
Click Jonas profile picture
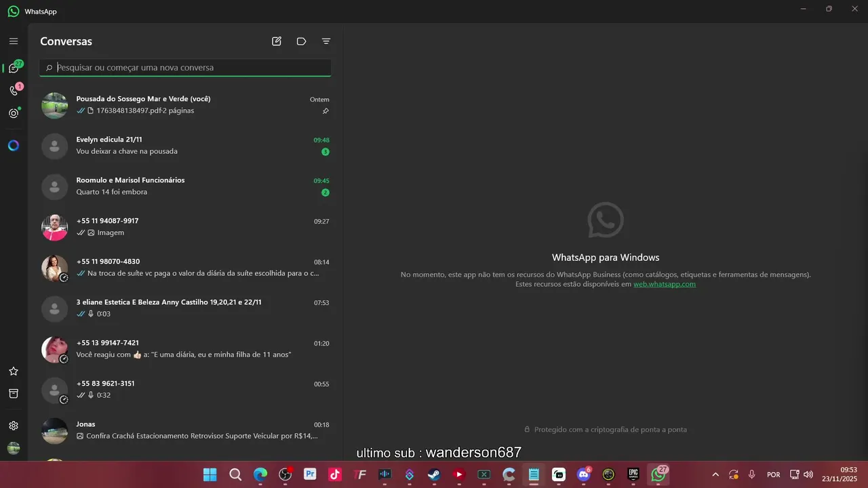pyautogui.click(x=55, y=431)
